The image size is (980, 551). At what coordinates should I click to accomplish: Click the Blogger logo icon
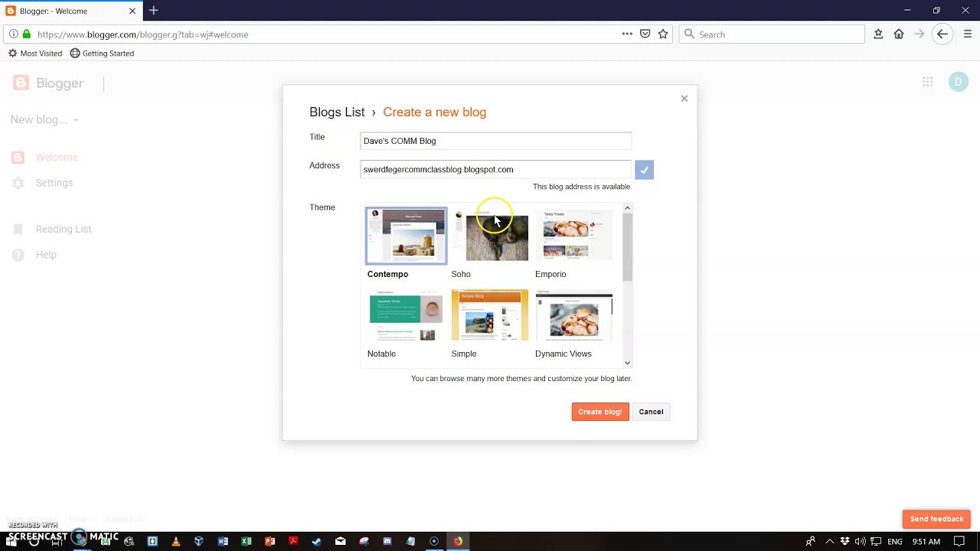(21, 83)
